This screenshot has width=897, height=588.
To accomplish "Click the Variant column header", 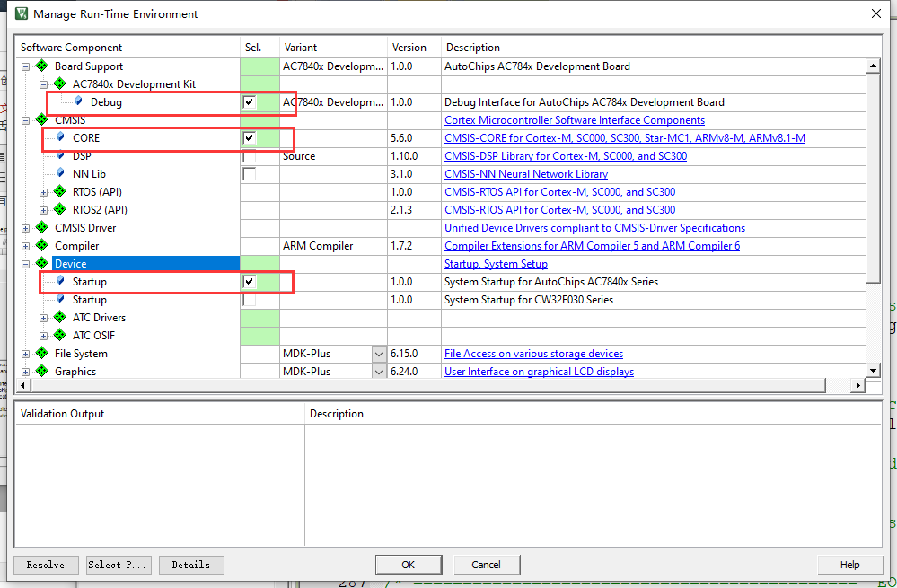I will pos(333,47).
